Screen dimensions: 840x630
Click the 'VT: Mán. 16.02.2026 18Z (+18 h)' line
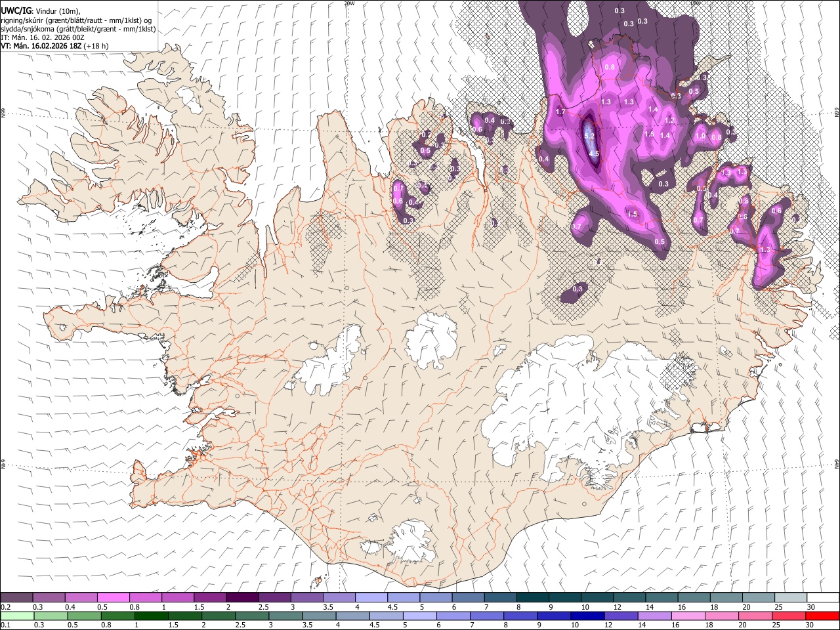[x=54, y=46]
